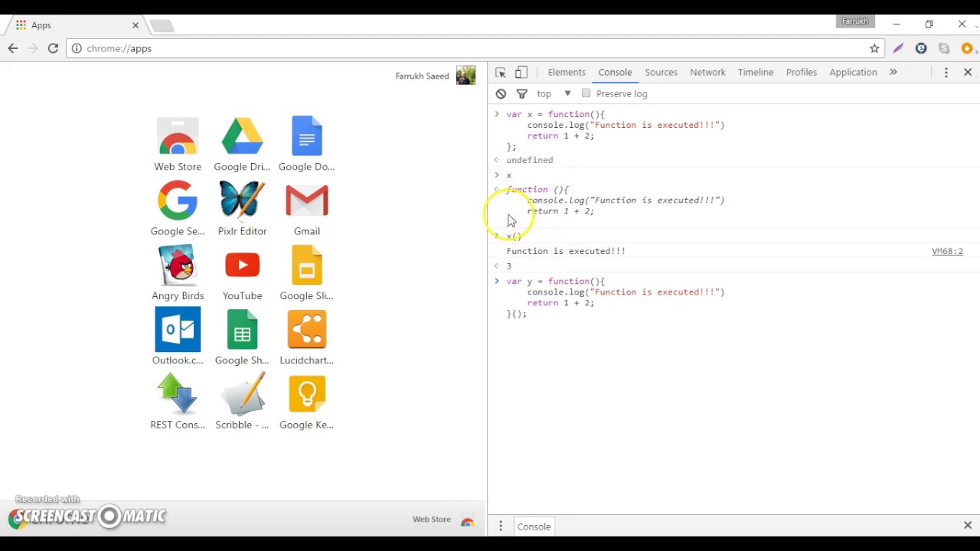Select the Console tab in DevTools
The height and width of the screenshot is (551, 980).
[x=615, y=72]
